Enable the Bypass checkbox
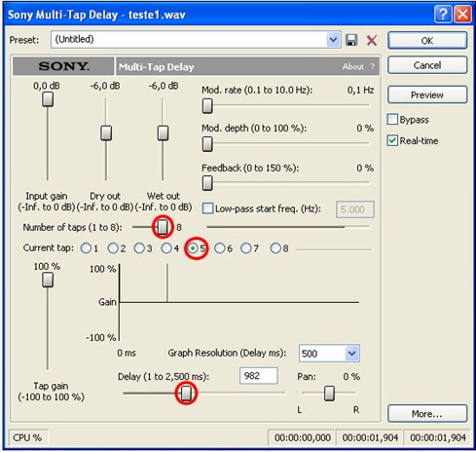 pos(392,120)
